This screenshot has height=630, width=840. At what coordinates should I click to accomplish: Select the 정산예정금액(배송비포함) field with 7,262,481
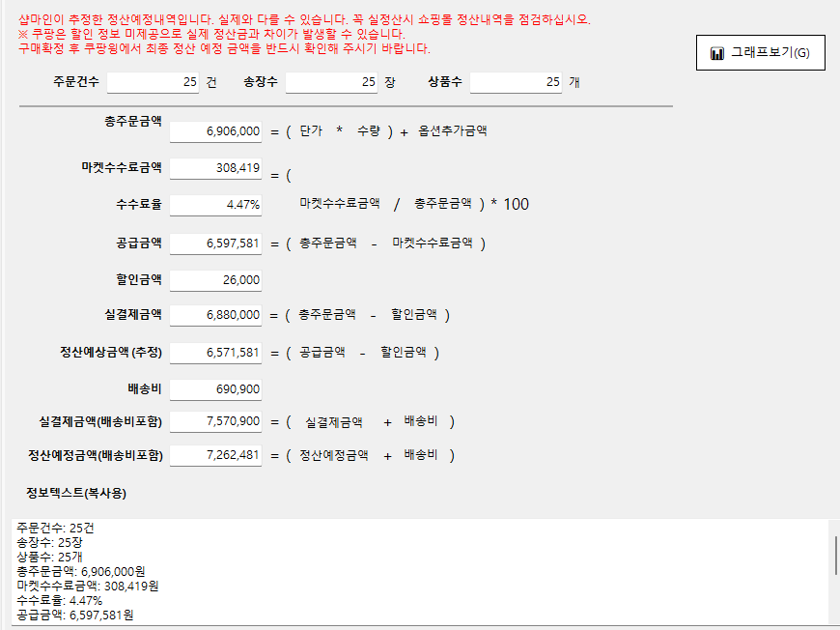coord(215,455)
